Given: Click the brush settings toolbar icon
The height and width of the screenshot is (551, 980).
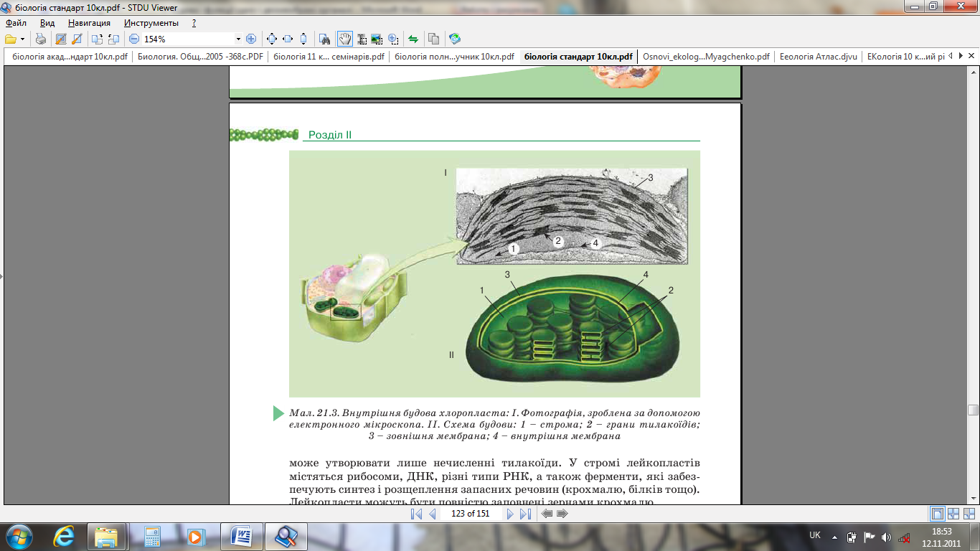Looking at the screenshot, I should pos(75,39).
